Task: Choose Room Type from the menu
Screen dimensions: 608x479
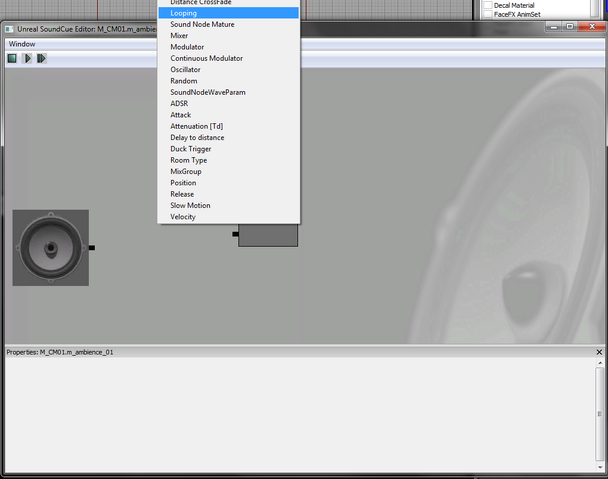Action: [x=229, y=160]
